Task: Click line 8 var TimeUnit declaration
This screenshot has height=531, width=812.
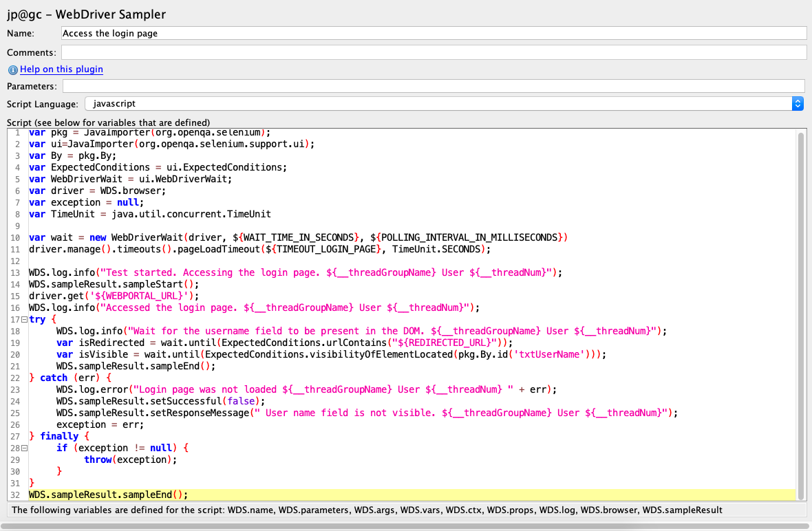Action: [149, 215]
